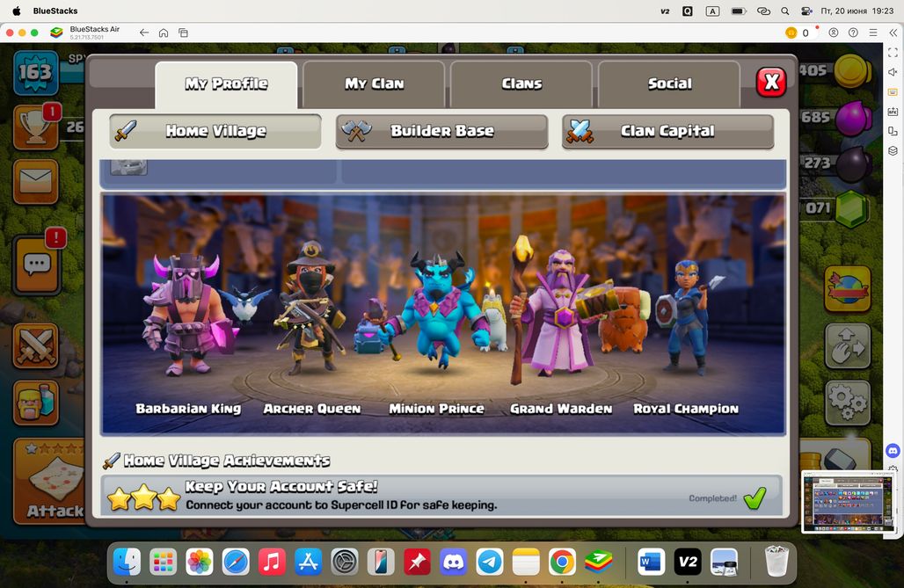Open Music from the Dock
Screen dimensions: 904x588
[272, 562]
